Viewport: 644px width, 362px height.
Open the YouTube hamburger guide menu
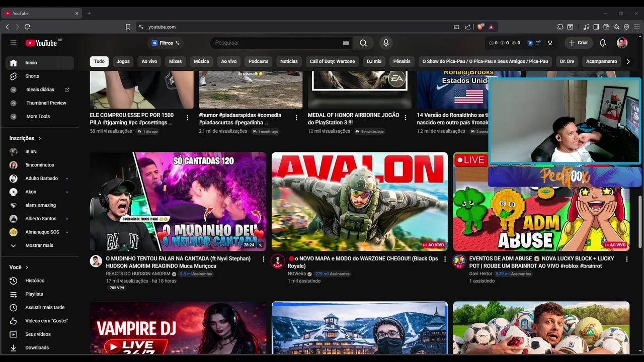click(x=14, y=43)
